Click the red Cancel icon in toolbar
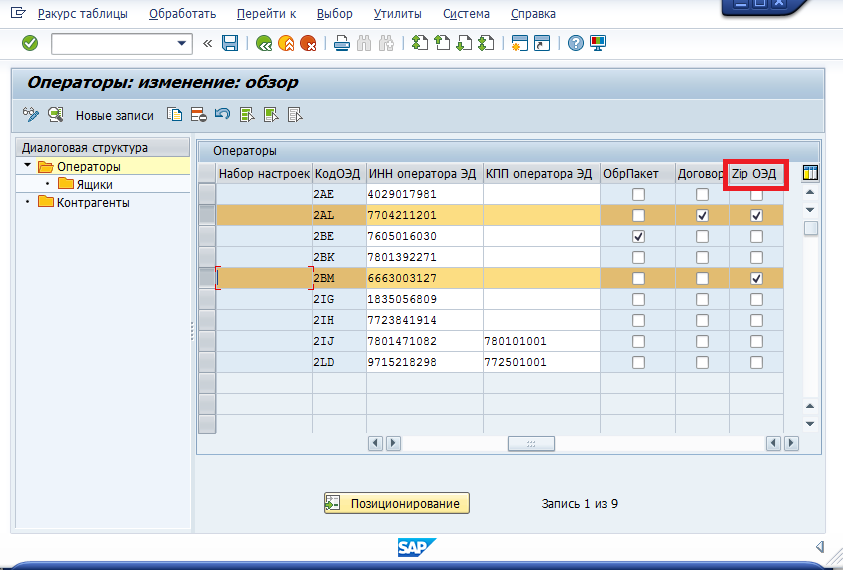Viewport: 843px width, 570px height. click(x=308, y=43)
